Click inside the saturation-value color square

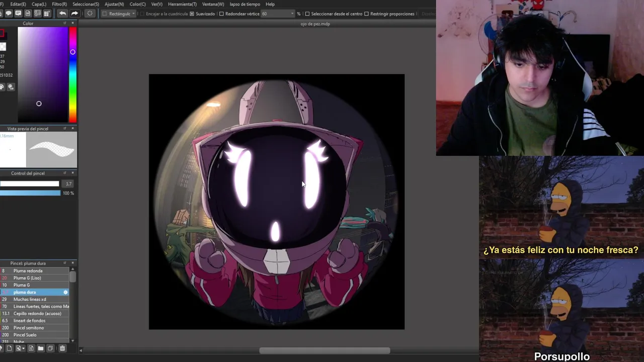click(43, 74)
